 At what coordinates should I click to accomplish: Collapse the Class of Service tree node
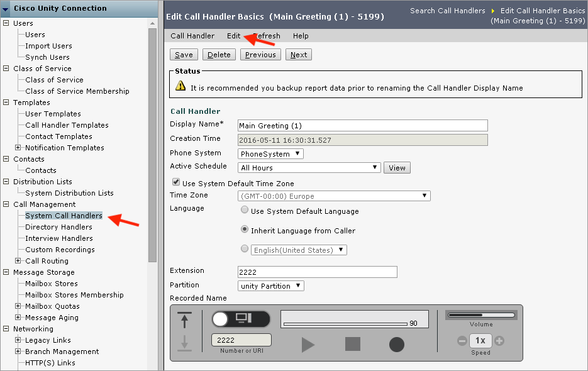[x=6, y=69]
